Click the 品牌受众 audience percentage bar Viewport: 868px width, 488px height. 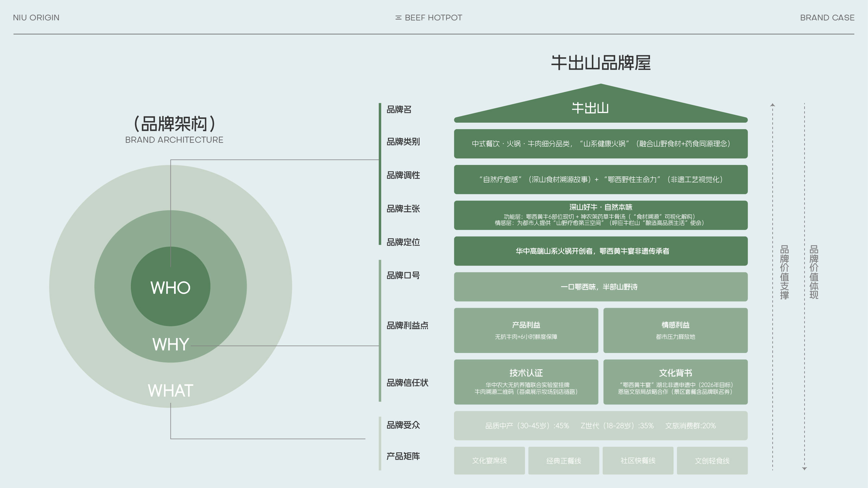click(600, 425)
